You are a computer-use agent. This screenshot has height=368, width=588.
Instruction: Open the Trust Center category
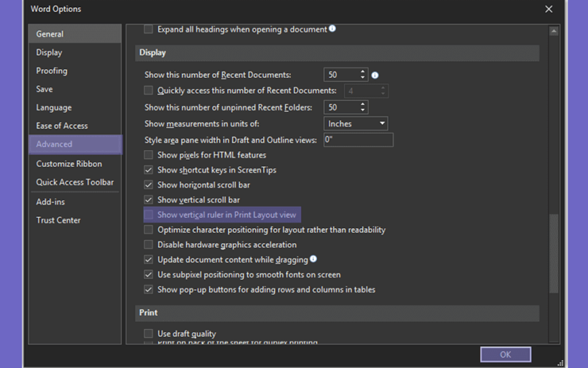(75, 220)
